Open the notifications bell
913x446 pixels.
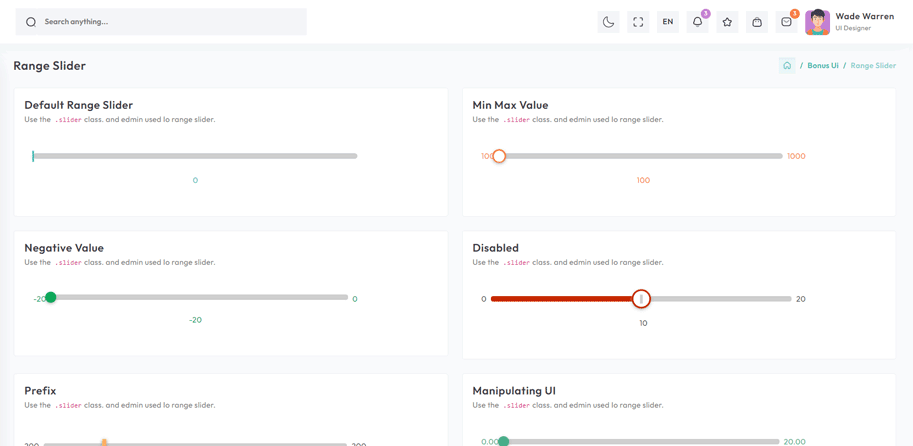click(x=698, y=22)
